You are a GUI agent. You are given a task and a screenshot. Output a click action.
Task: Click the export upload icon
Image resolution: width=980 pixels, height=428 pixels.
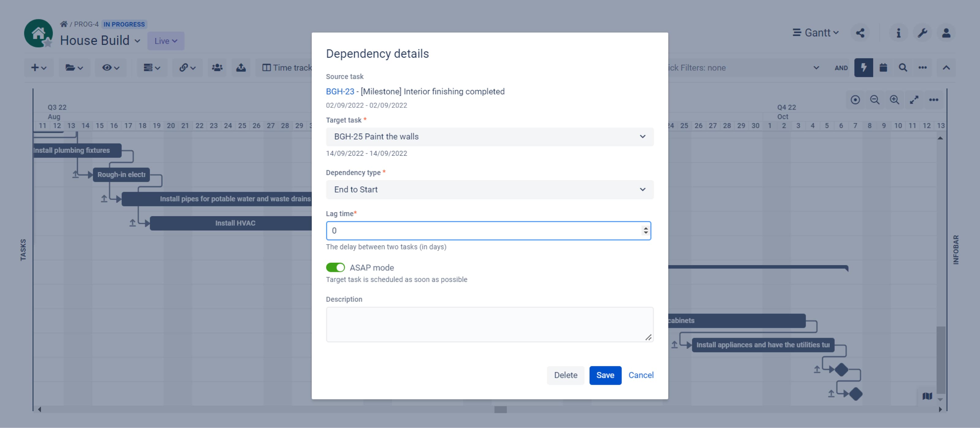(241, 68)
